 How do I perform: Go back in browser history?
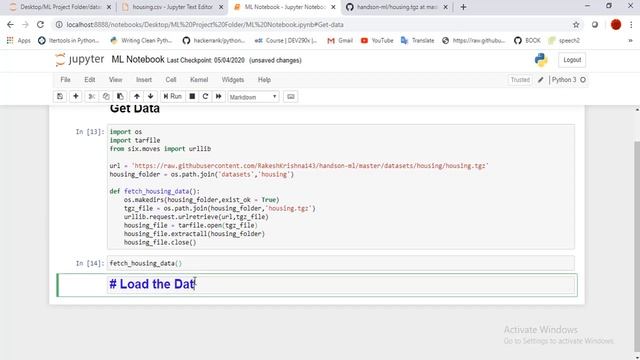coord(10,24)
